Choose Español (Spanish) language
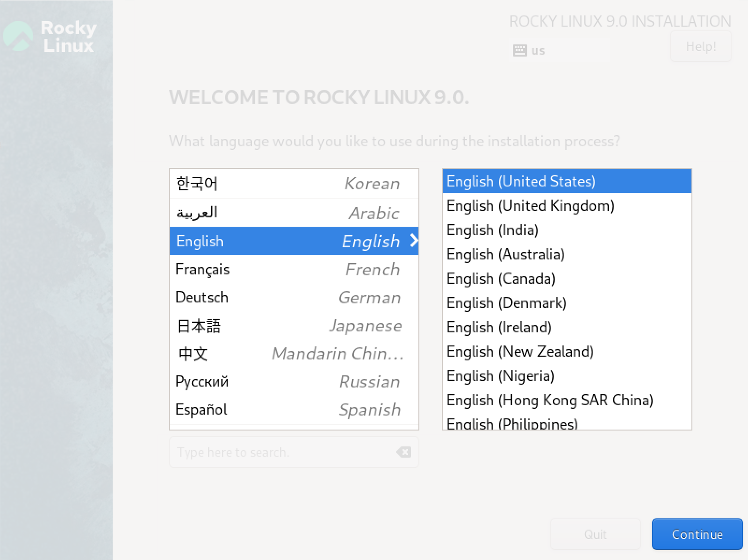 pyautogui.click(x=294, y=409)
